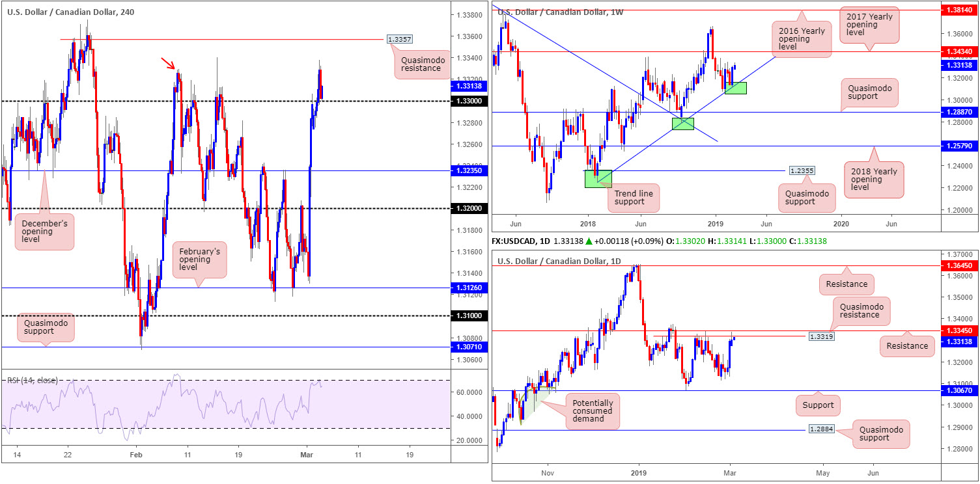Click the '1.30710' Quasimodo support price label
This screenshot has height=484, width=980.
[469, 347]
